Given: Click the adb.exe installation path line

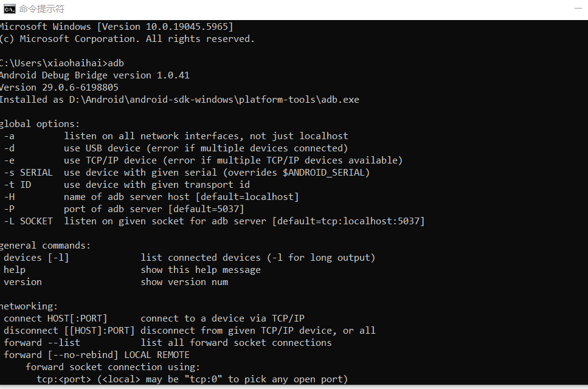Looking at the screenshot, I should [179, 100].
